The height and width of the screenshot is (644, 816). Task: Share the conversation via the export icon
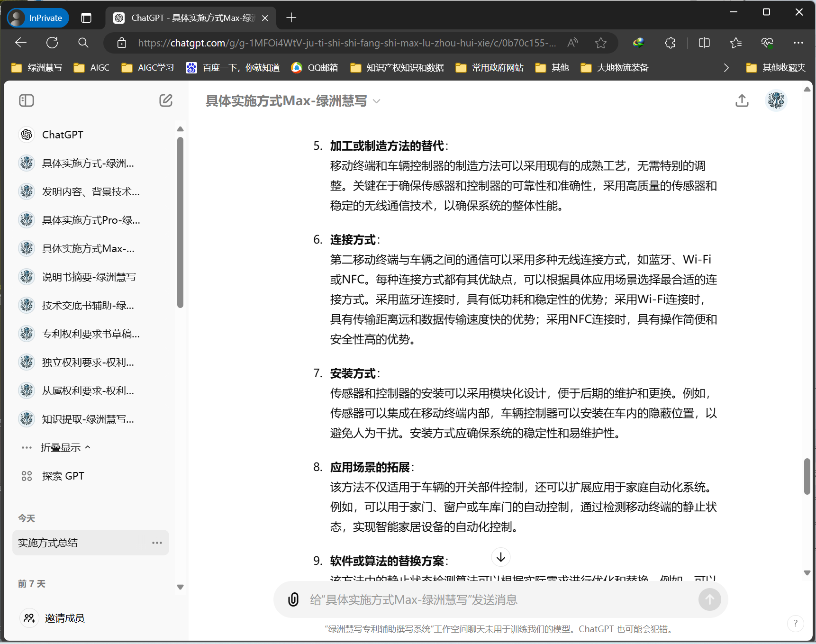742,100
